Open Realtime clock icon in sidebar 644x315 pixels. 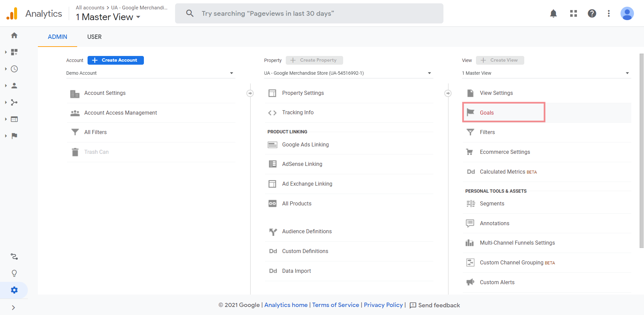tap(14, 69)
